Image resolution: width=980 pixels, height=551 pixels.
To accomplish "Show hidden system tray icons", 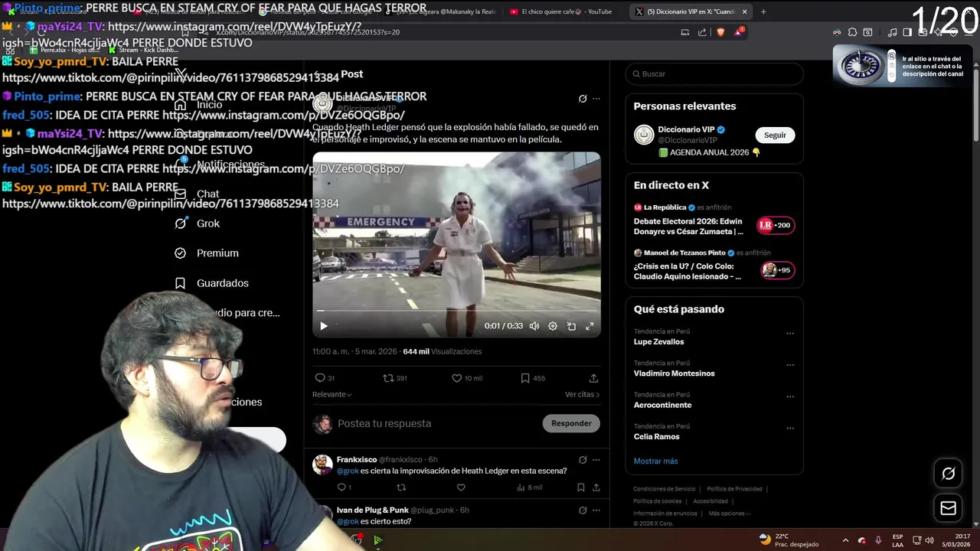I will click(x=845, y=540).
